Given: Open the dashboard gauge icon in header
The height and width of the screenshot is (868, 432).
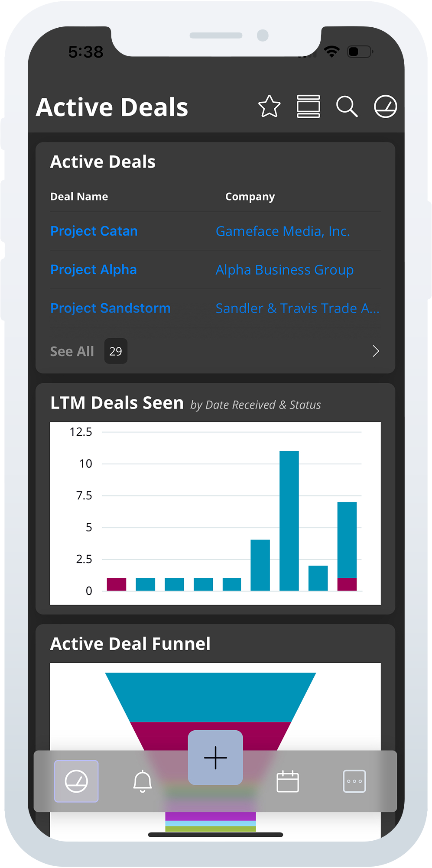Looking at the screenshot, I should (x=385, y=107).
